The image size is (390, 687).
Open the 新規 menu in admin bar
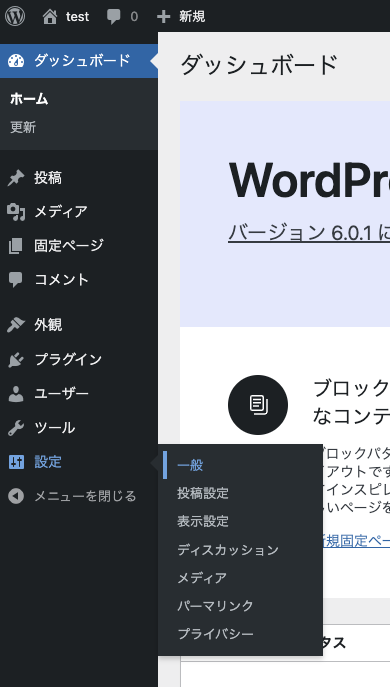192,17
